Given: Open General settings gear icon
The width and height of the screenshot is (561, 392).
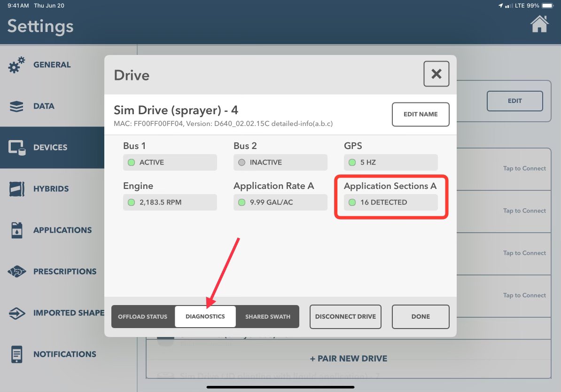Looking at the screenshot, I should click(x=16, y=65).
